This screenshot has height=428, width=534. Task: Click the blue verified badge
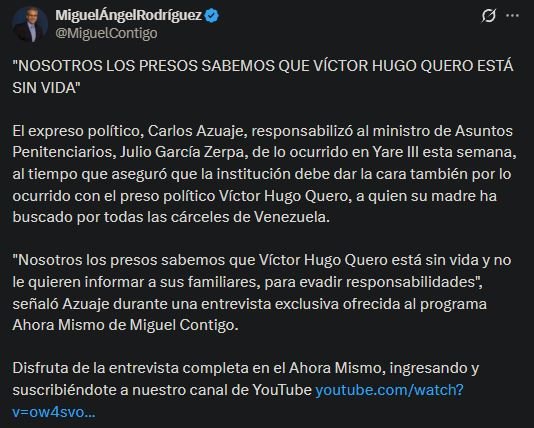tap(212, 16)
